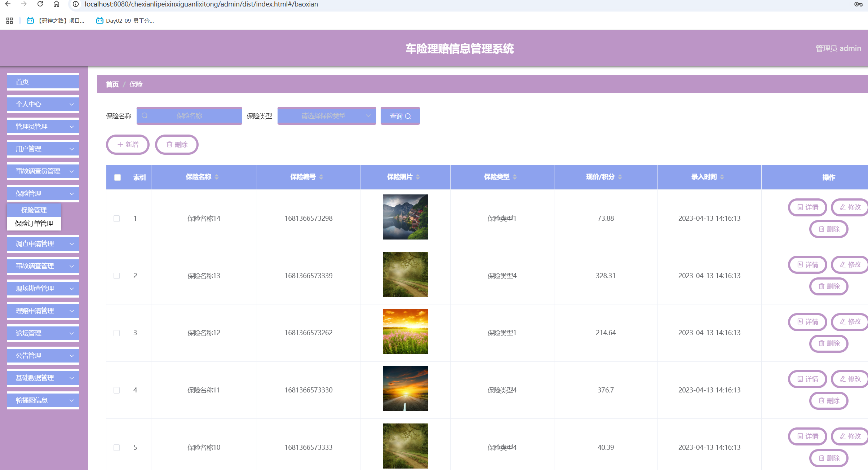Sort by 现价/积分 column arrows
The width and height of the screenshot is (868, 470).
click(620, 177)
